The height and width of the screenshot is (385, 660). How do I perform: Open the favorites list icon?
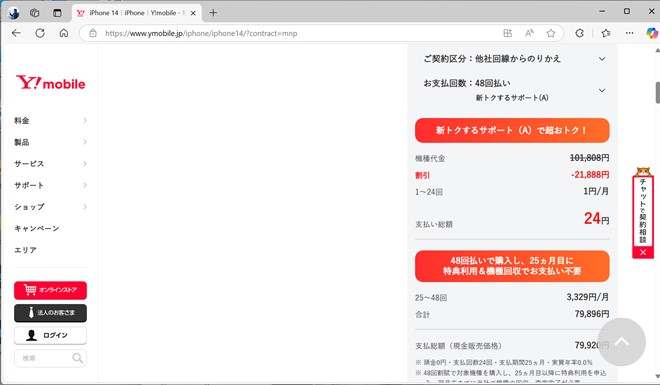pos(606,33)
